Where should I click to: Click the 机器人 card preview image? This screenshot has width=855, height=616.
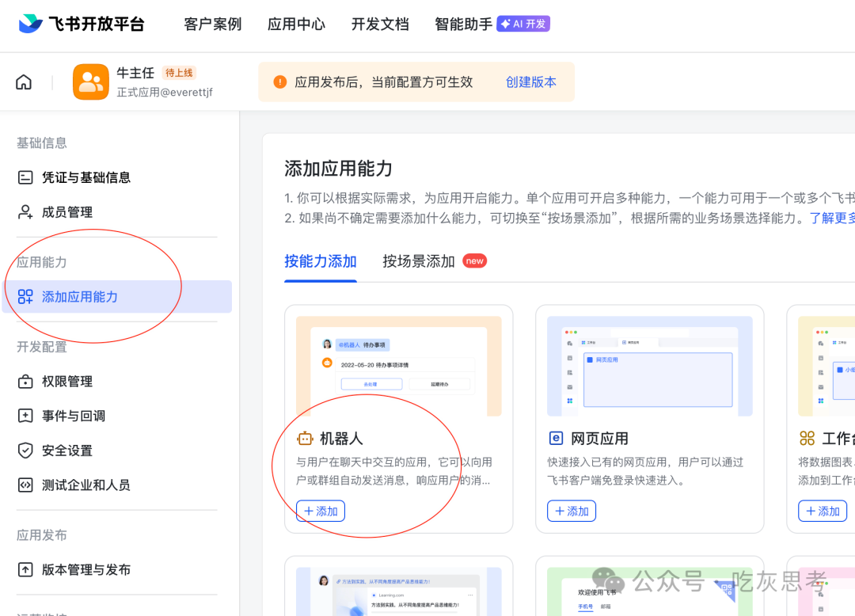pos(398,367)
